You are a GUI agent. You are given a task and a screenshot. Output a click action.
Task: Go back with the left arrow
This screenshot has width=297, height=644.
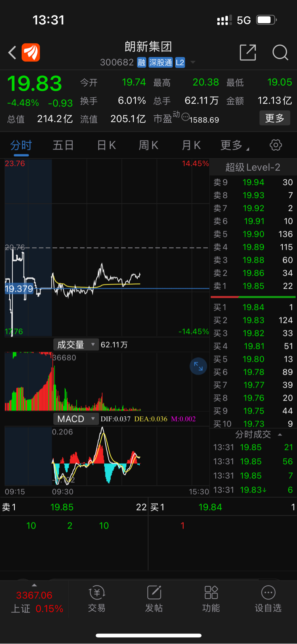point(12,52)
